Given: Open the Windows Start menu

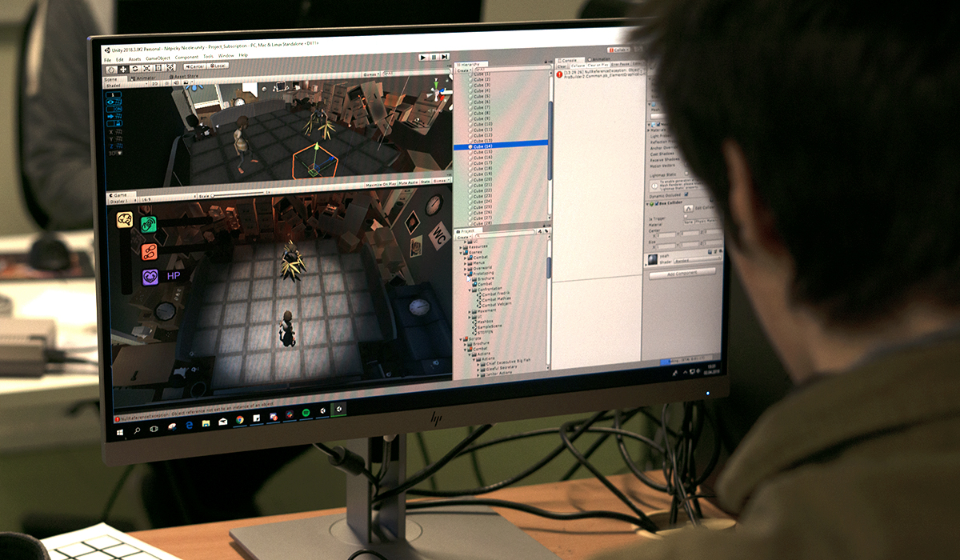Looking at the screenshot, I should click(x=120, y=431).
